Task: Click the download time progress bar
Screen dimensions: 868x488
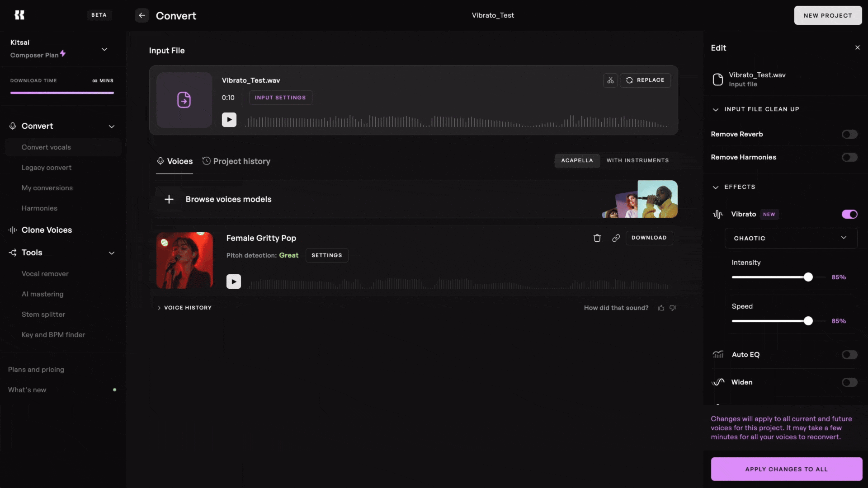Action: [x=62, y=93]
